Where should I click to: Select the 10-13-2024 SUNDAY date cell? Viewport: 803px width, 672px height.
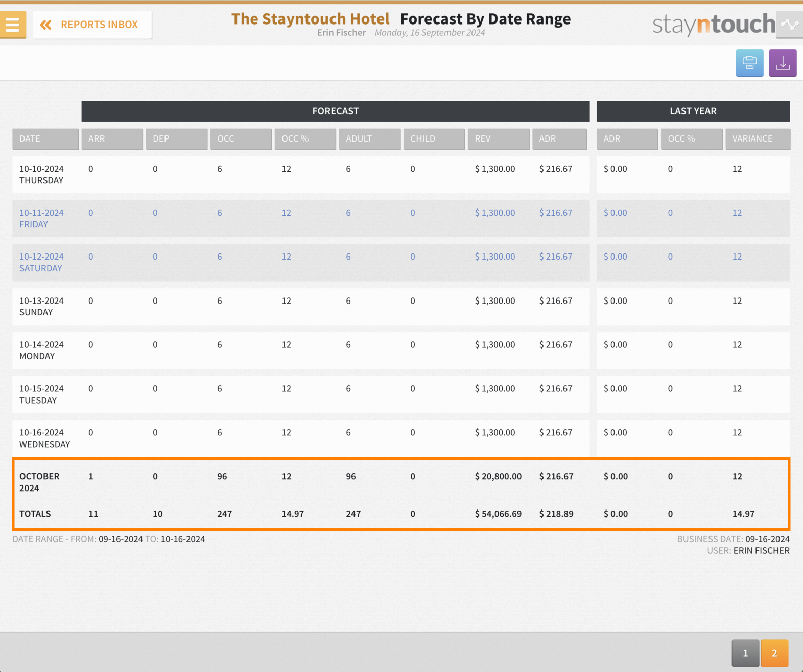(41, 306)
